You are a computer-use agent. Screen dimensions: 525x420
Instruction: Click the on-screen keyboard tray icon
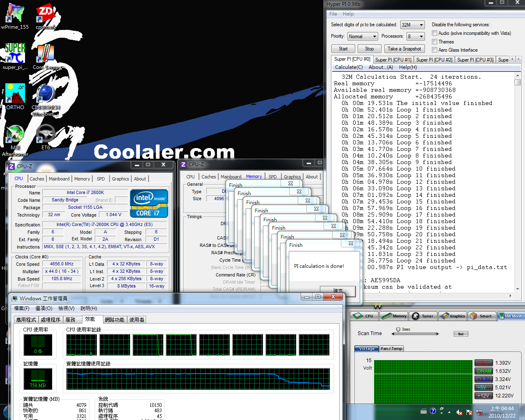tap(424, 411)
